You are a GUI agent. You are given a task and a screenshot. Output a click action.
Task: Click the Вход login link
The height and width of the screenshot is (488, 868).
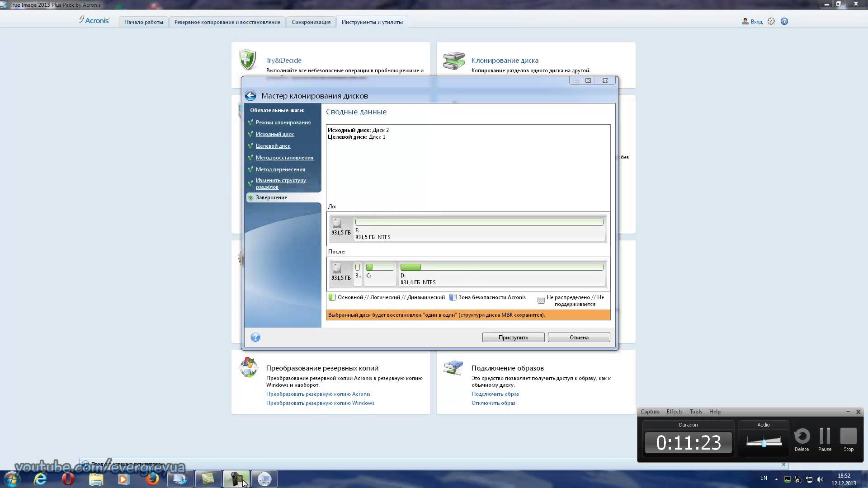tap(756, 22)
